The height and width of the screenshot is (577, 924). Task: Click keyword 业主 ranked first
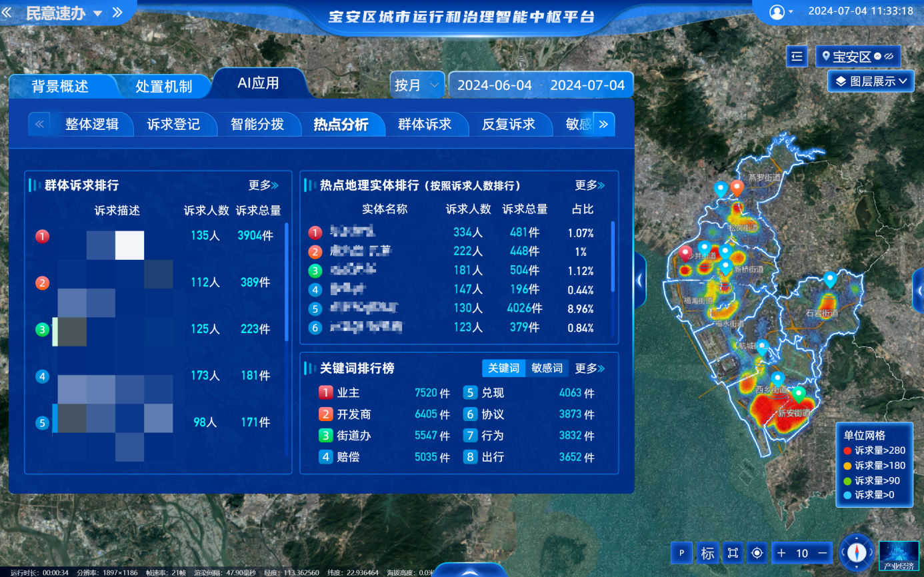(348, 393)
